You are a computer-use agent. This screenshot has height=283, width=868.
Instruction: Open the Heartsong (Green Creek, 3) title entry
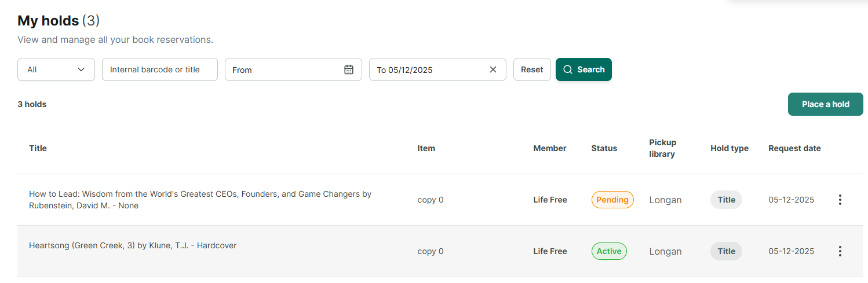coord(133,245)
